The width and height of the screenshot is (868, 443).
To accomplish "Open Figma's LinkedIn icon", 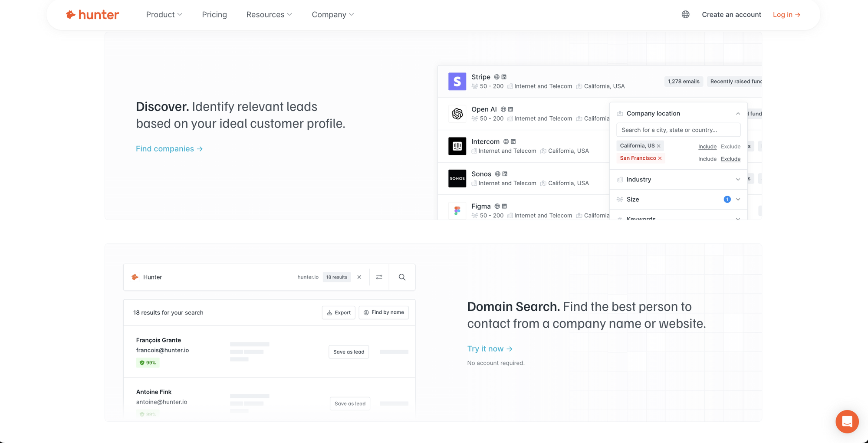I will click(504, 206).
